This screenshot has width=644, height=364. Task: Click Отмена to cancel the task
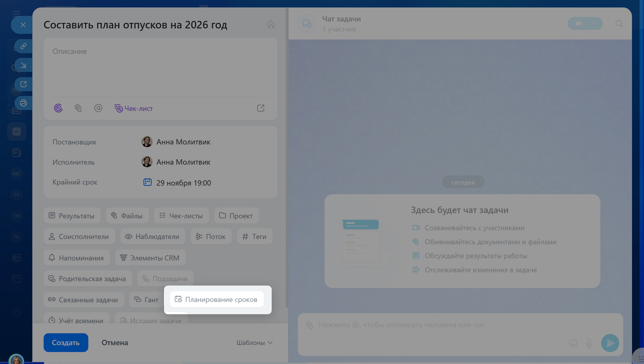(115, 343)
